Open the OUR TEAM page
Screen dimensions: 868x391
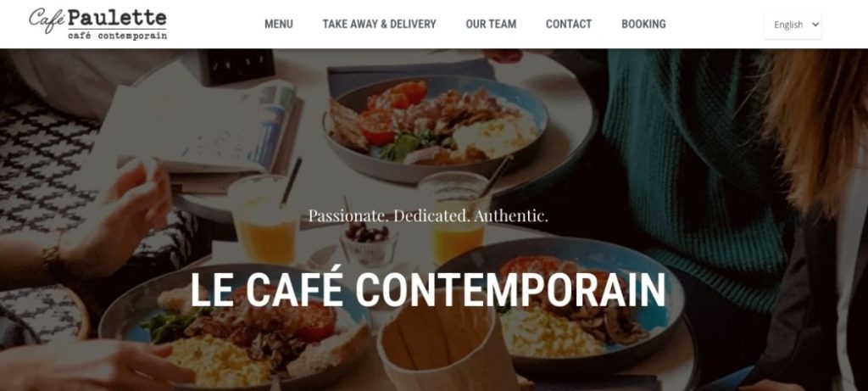(491, 24)
